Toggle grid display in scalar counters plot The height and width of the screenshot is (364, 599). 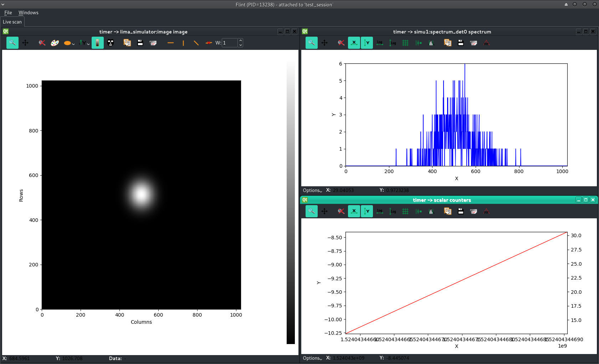coord(405,211)
